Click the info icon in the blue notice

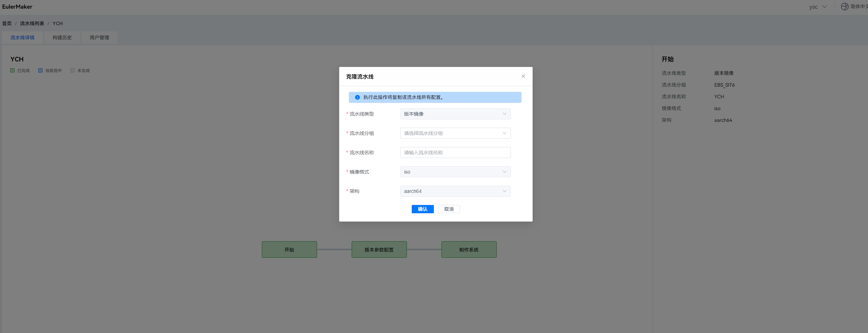click(x=357, y=97)
